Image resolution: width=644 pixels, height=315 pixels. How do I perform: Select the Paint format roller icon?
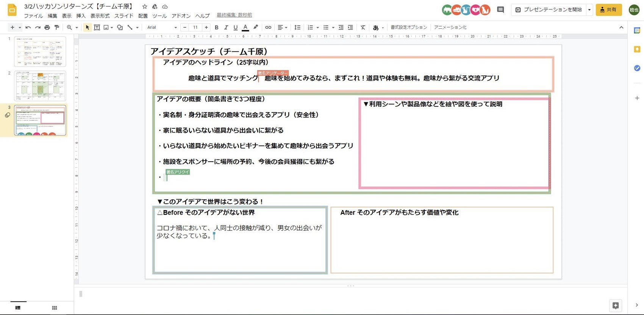coord(57,27)
